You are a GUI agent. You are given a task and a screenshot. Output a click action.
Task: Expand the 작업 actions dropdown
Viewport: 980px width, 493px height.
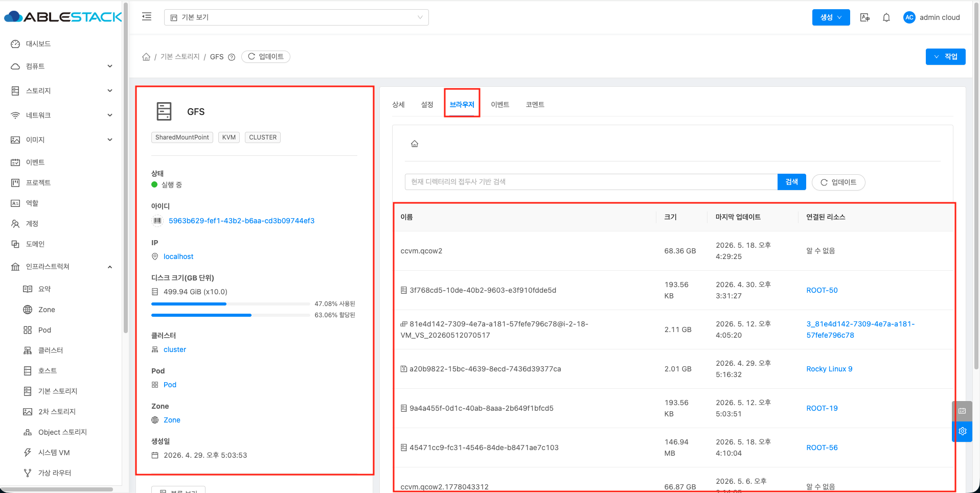click(945, 57)
